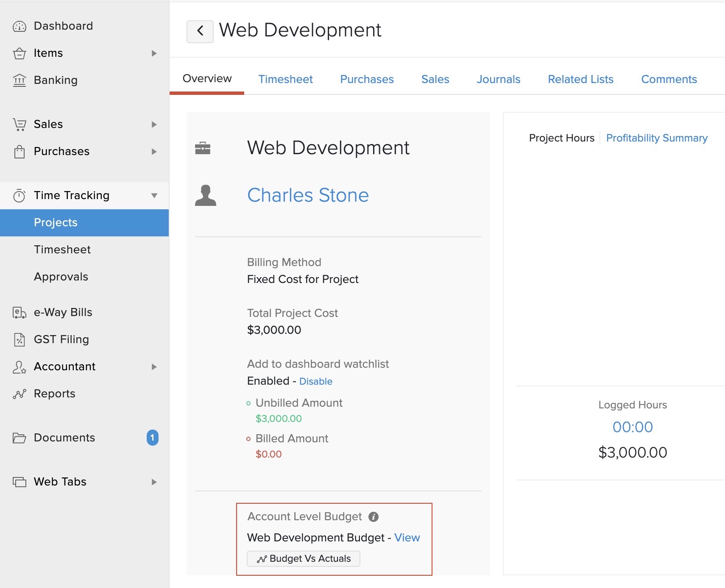Click the e-Way Bills truck icon
This screenshot has width=725, height=588.
[x=20, y=313]
